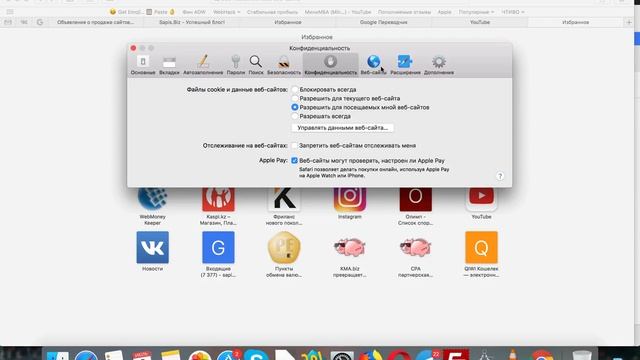Switch to Объявления о продаже сайтов tab
Image resolution: width=640 pixels, height=360 pixels.
(96, 22)
